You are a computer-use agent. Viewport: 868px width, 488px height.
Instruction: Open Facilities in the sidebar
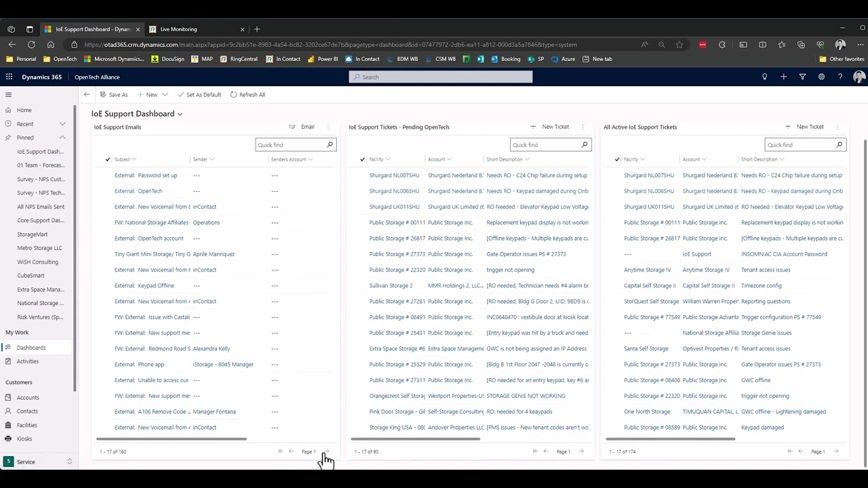click(x=27, y=425)
